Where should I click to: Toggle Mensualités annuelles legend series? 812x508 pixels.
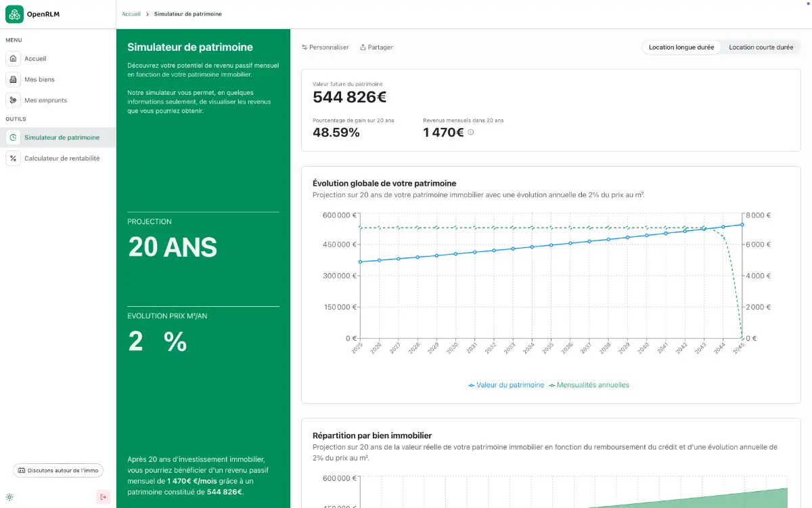point(589,385)
